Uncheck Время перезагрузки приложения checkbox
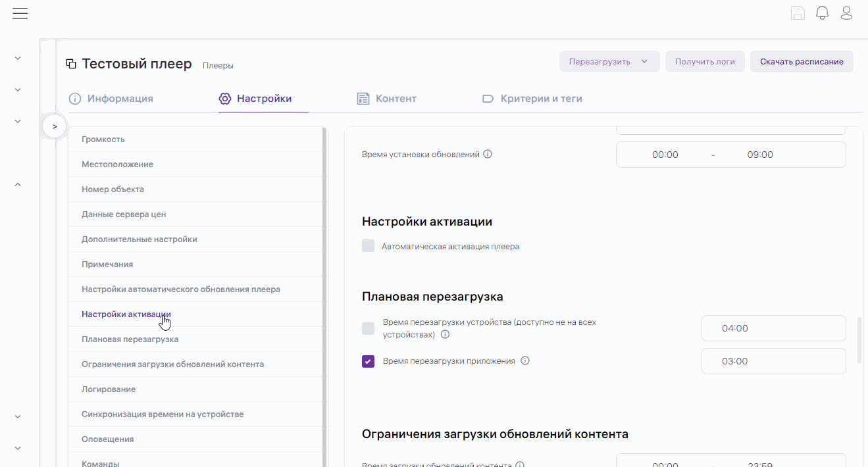 coord(369,361)
